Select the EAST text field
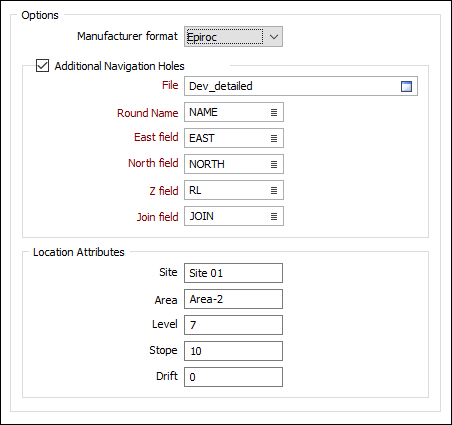The image size is (452, 425). pos(234,138)
